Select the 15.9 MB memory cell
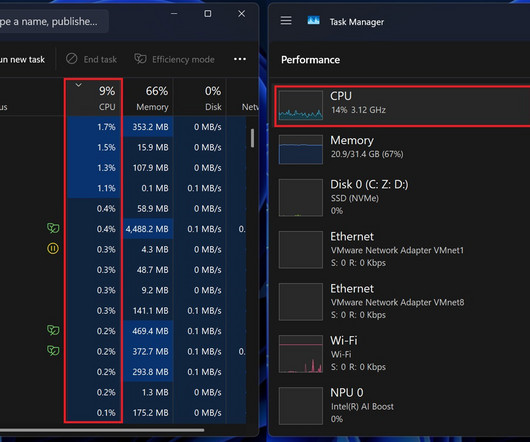The height and width of the screenshot is (442, 530). coord(148,147)
